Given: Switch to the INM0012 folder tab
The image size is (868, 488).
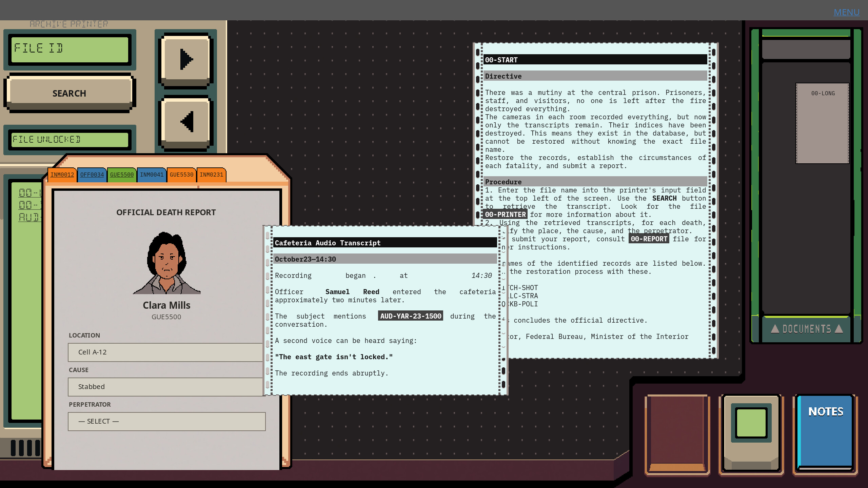Looking at the screenshot, I should pyautogui.click(x=62, y=175).
